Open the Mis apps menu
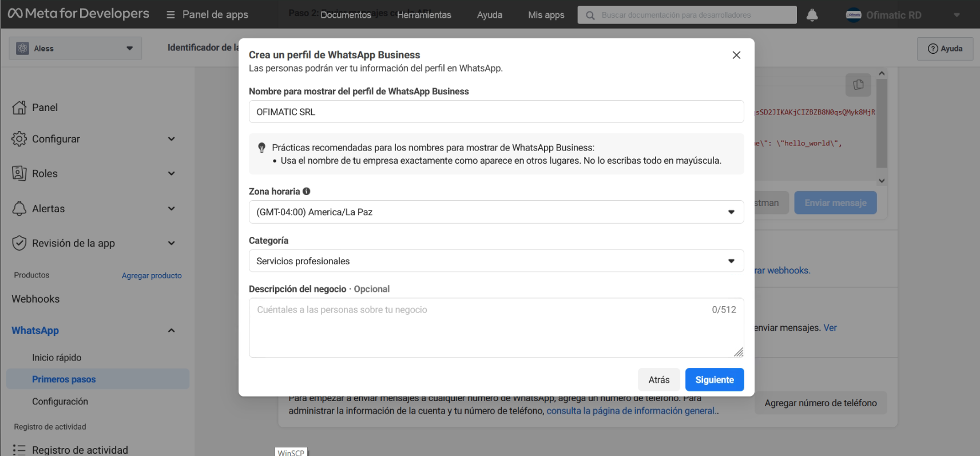The image size is (980, 456). tap(546, 15)
